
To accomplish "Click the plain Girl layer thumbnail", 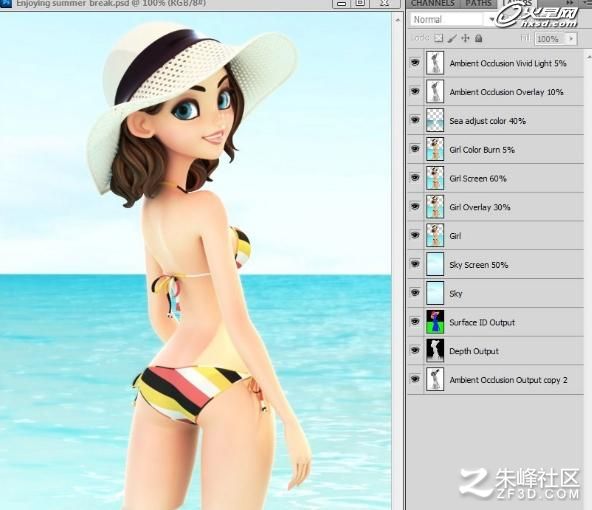I will click(435, 235).
